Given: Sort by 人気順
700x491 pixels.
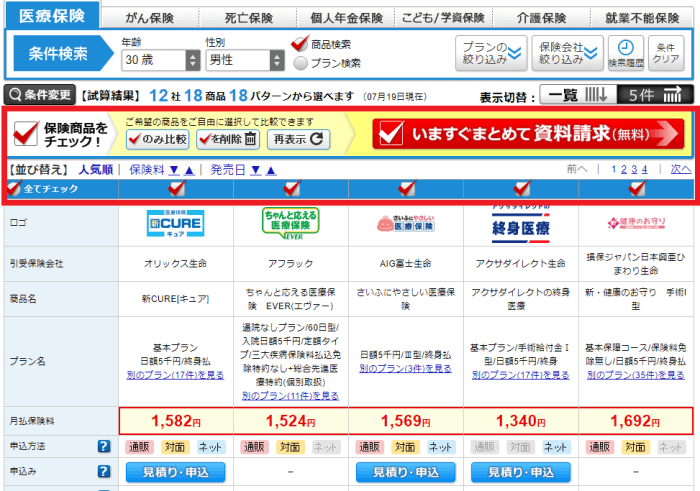Looking at the screenshot, I should coord(96,170).
